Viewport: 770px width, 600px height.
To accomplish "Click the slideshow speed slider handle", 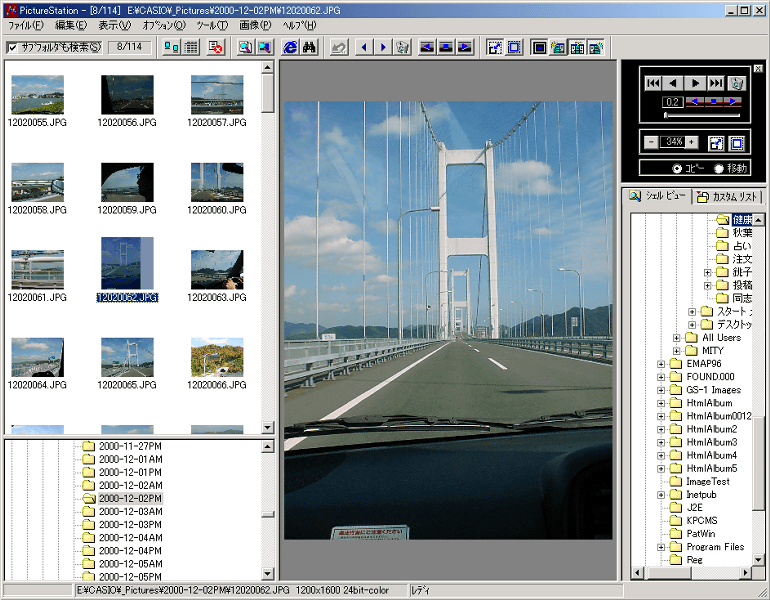I will (666, 115).
